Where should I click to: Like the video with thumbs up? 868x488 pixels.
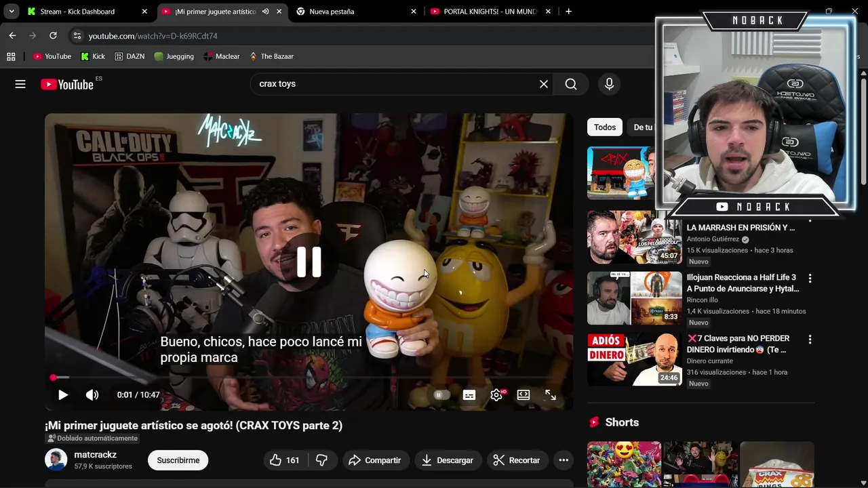(285, 460)
